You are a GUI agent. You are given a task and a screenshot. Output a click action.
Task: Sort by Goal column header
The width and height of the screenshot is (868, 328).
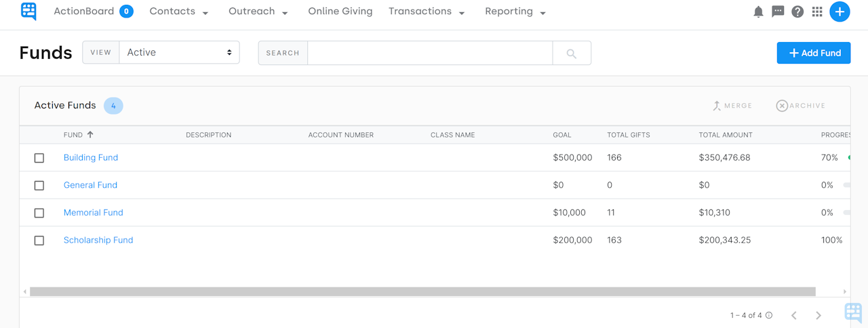tap(562, 135)
